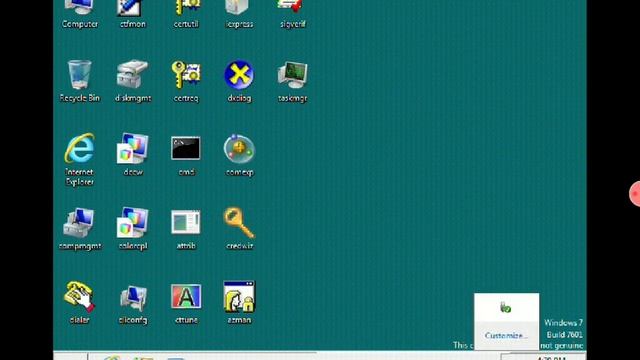Select the taskmgr desktop shortcut

click(x=293, y=81)
